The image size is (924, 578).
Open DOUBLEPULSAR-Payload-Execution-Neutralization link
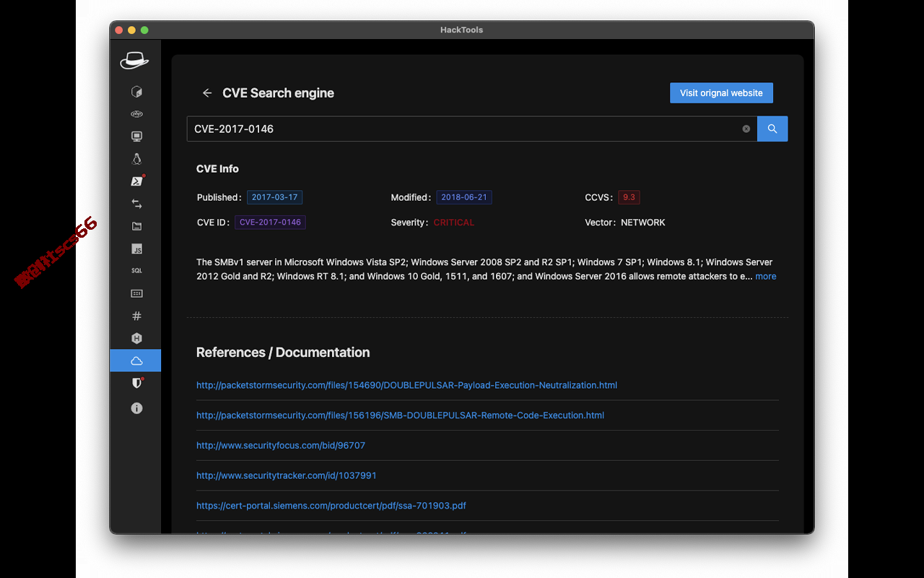tap(406, 385)
